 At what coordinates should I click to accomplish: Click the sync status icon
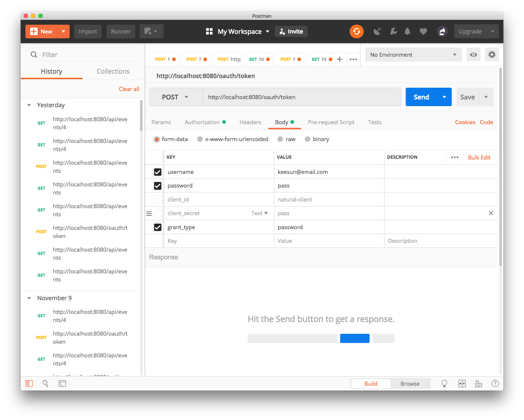(356, 31)
